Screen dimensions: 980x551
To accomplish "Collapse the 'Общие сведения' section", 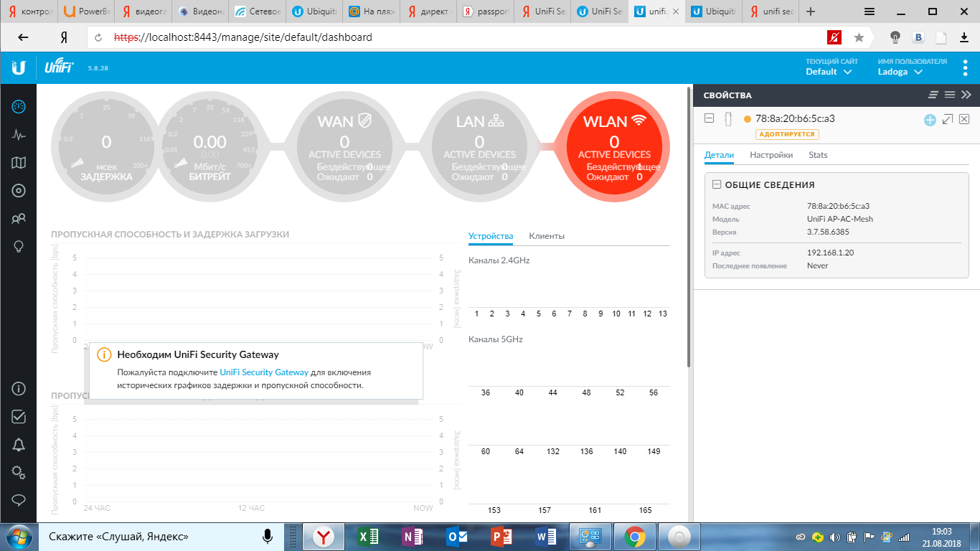I will pos(716,184).
